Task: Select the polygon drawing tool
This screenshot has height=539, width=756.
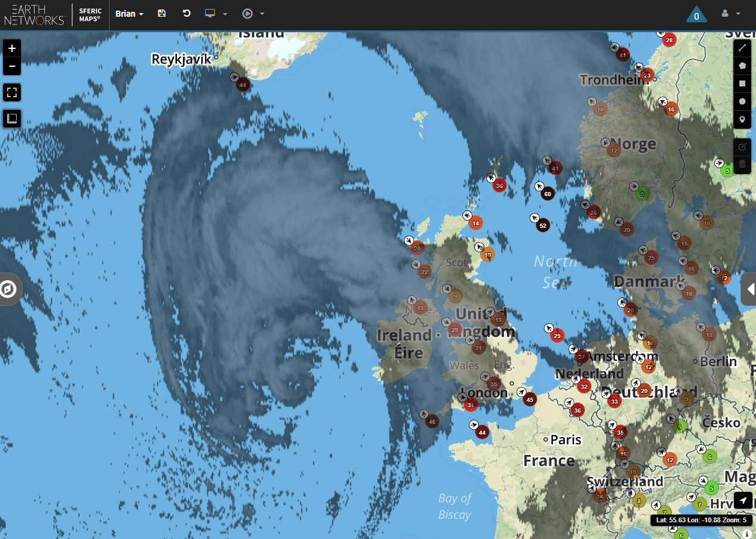Action: [x=742, y=66]
